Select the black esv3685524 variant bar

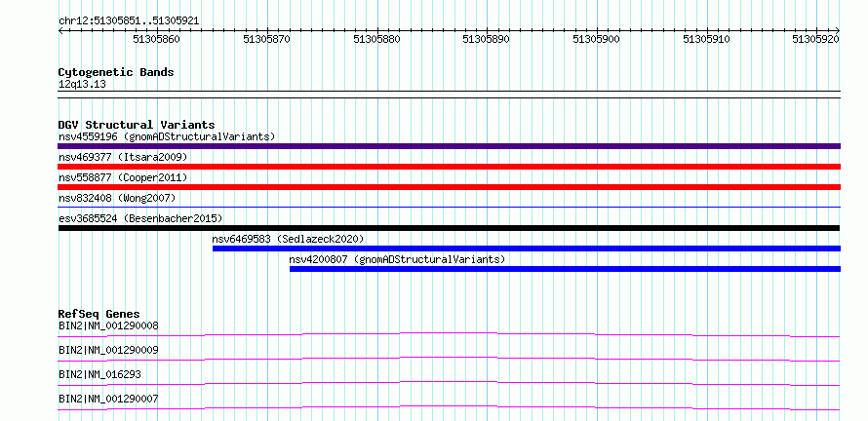tap(449, 228)
